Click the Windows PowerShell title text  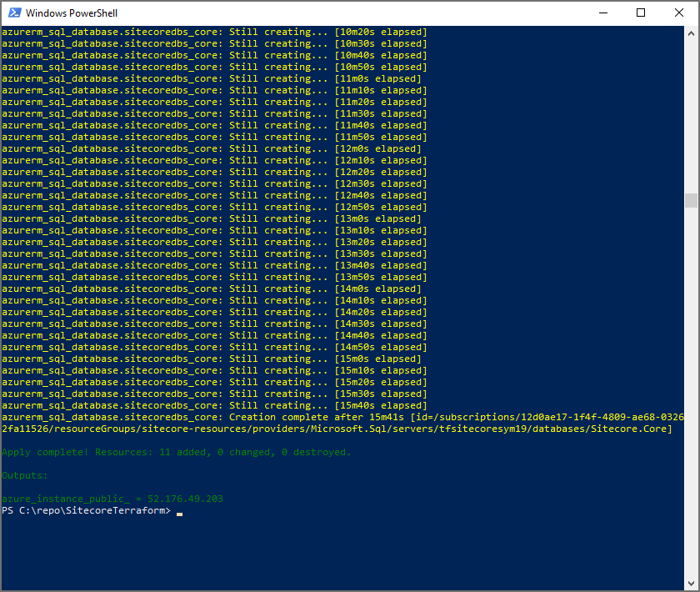click(x=70, y=13)
